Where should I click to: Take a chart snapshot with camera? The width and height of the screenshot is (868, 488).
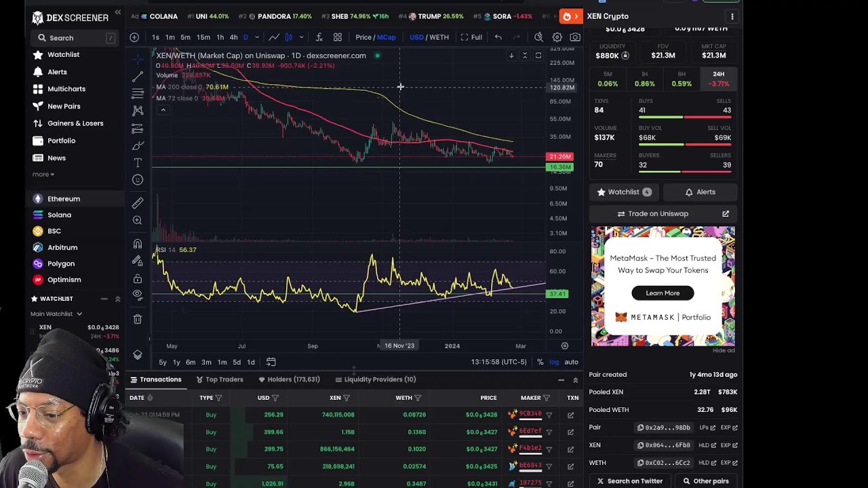(575, 37)
